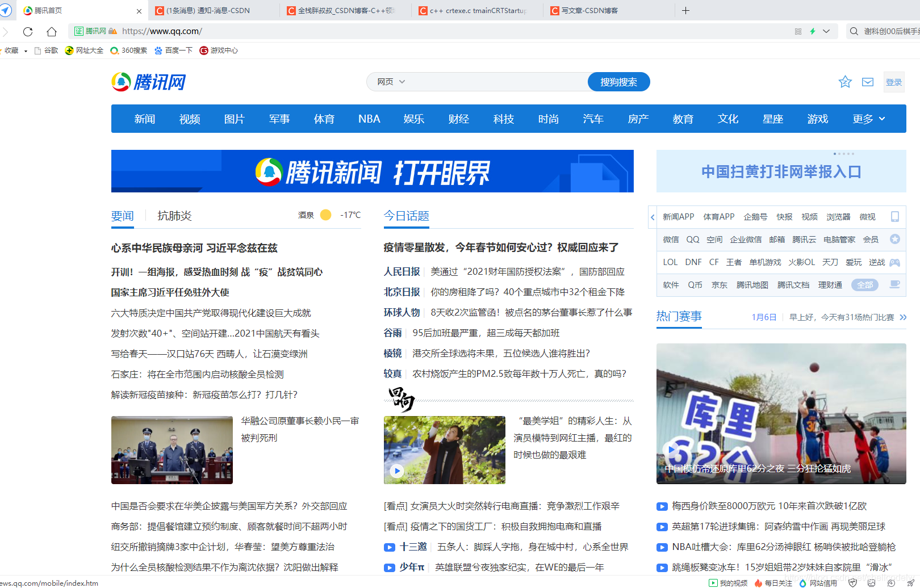Close the 腾讯首页 tab
The height and width of the screenshot is (588, 920).
[x=139, y=11]
